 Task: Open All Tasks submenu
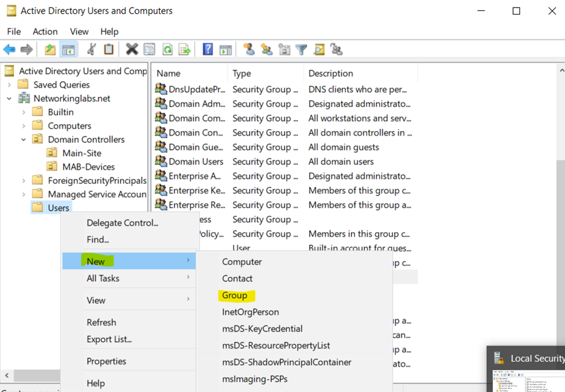[129, 278]
